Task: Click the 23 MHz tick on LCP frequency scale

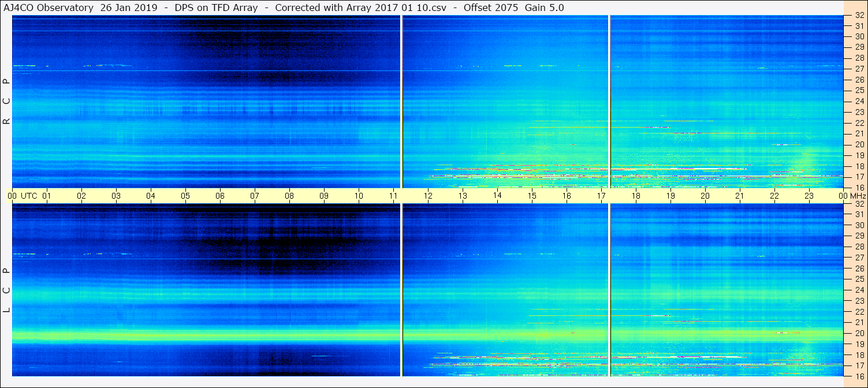Action: pyautogui.click(x=859, y=301)
